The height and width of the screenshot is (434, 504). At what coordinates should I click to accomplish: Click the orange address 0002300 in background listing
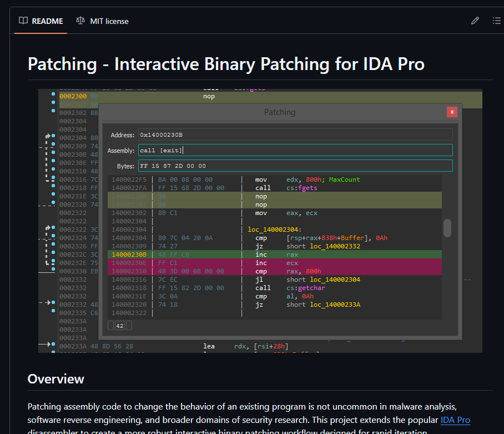73,96
